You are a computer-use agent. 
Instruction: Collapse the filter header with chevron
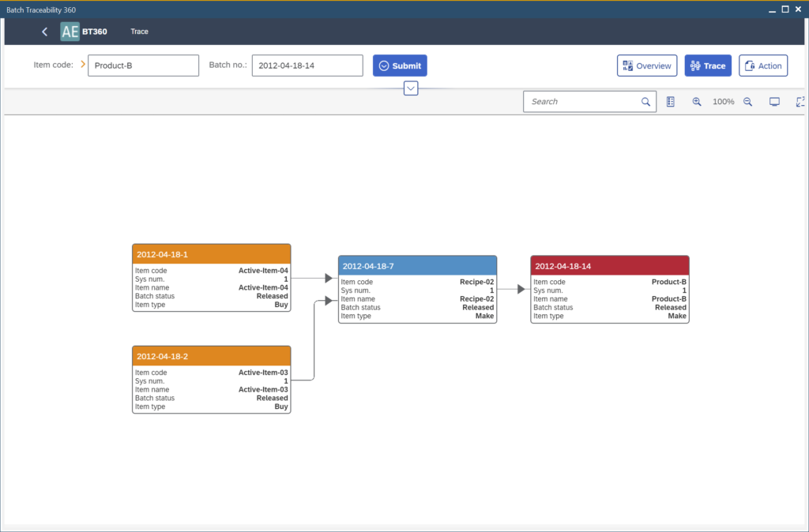click(x=411, y=88)
